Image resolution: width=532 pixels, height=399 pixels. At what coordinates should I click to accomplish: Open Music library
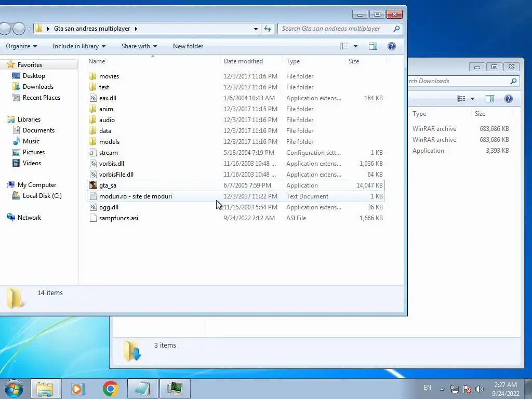[x=31, y=141]
